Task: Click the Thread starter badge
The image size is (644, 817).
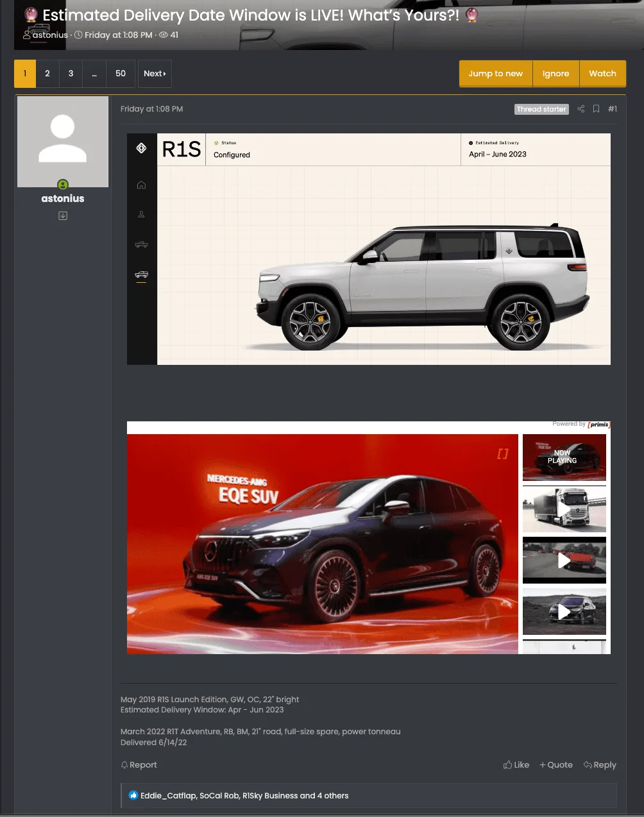Action: pyautogui.click(x=542, y=109)
